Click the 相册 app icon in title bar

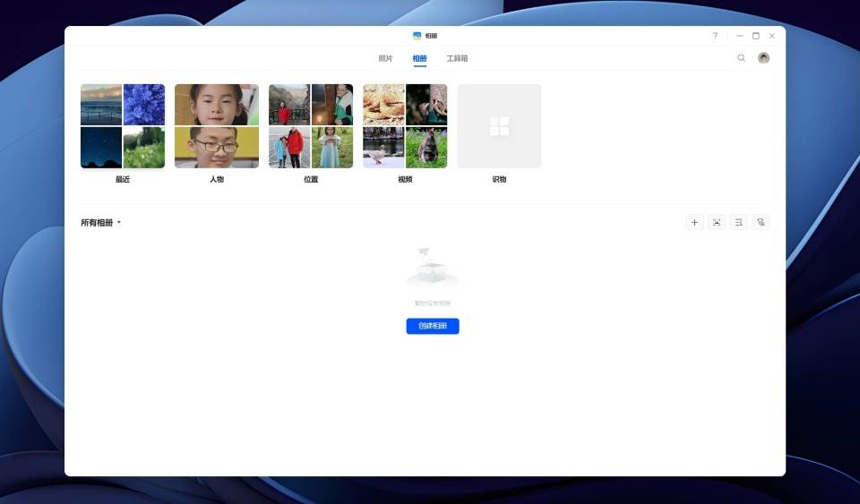click(x=417, y=36)
